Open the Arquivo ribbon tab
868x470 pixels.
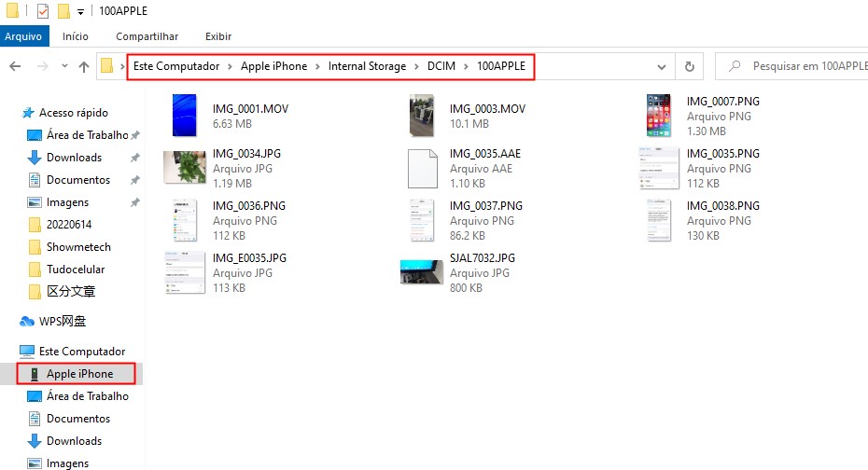(24, 36)
